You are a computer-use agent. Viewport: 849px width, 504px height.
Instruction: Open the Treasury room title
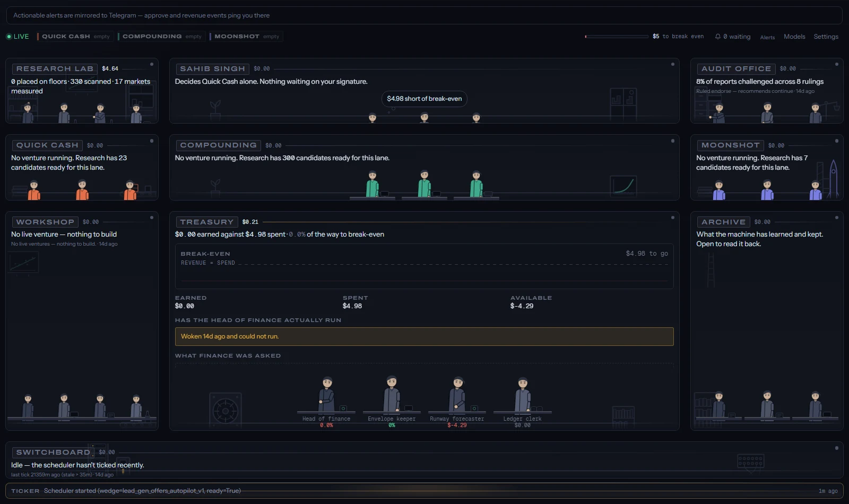pos(207,222)
